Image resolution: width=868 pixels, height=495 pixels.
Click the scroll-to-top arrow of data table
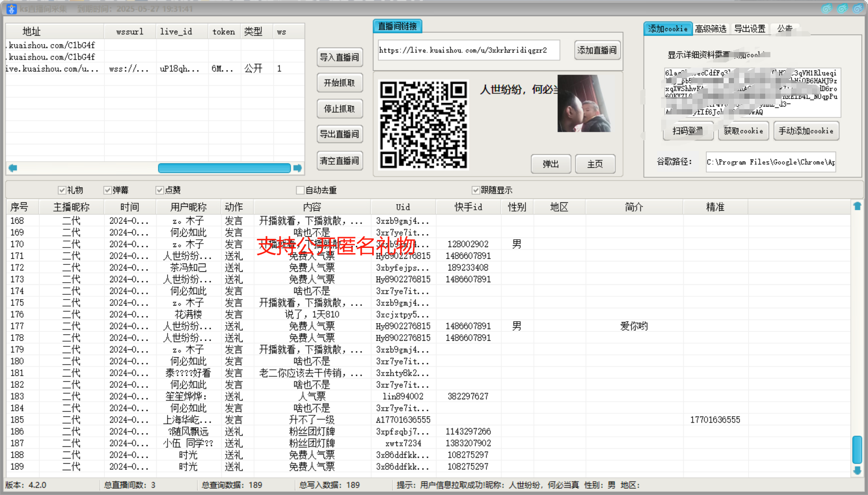[857, 206]
